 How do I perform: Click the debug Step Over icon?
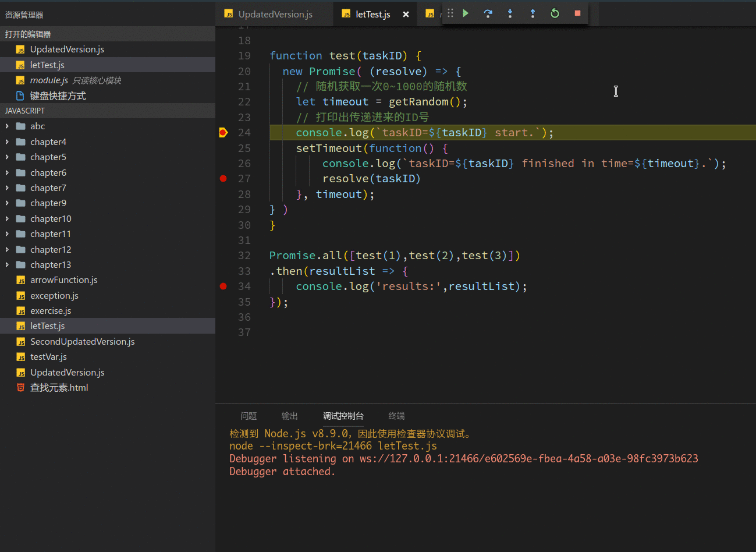[488, 13]
